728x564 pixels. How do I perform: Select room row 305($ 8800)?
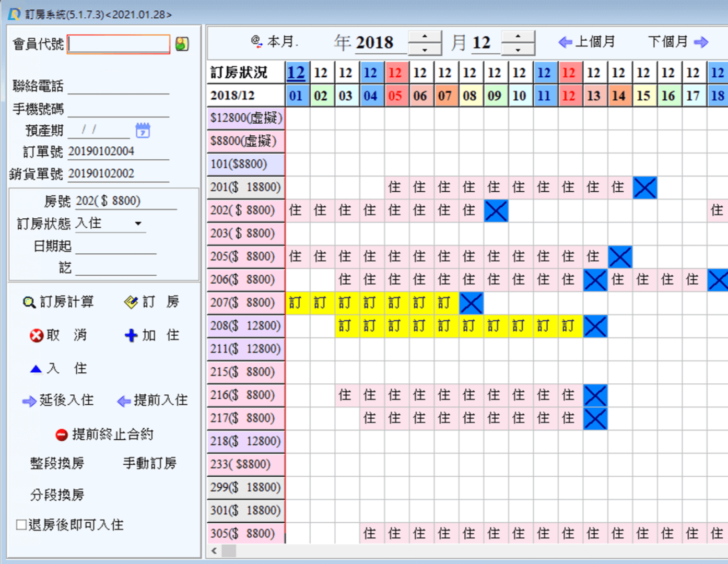[246, 533]
